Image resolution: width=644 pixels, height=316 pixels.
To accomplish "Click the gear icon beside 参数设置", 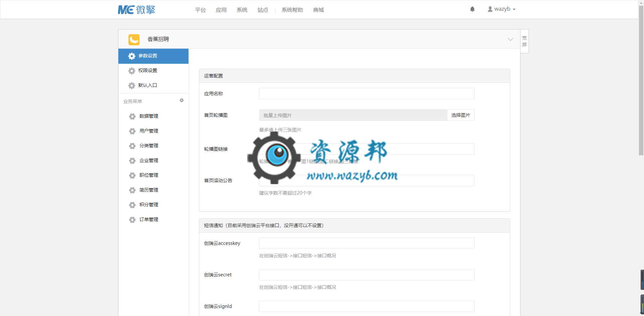I will pyautogui.click(x=132, y=56).
